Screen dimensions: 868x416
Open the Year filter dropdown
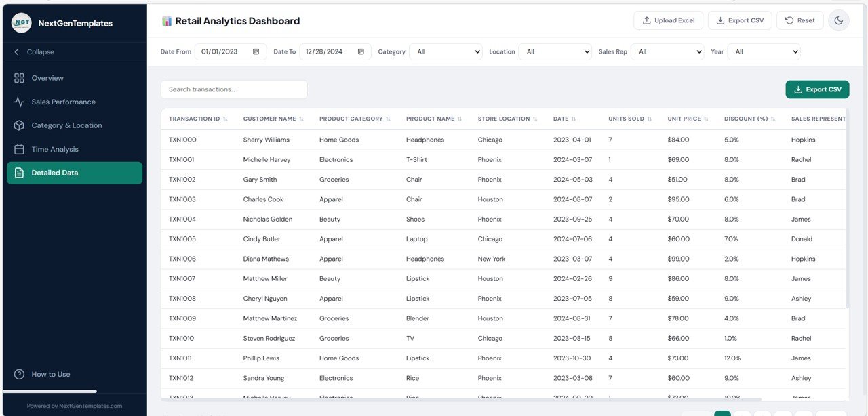764,51
